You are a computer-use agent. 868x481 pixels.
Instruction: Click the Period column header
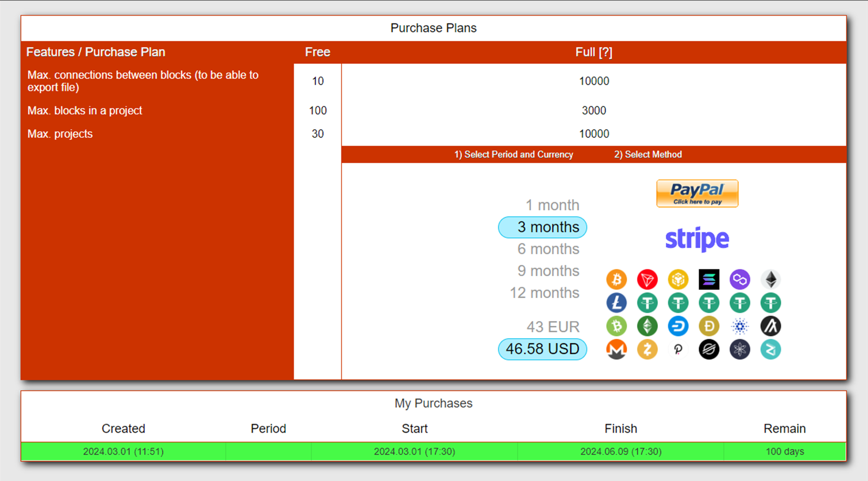click(x=268, y=428)
